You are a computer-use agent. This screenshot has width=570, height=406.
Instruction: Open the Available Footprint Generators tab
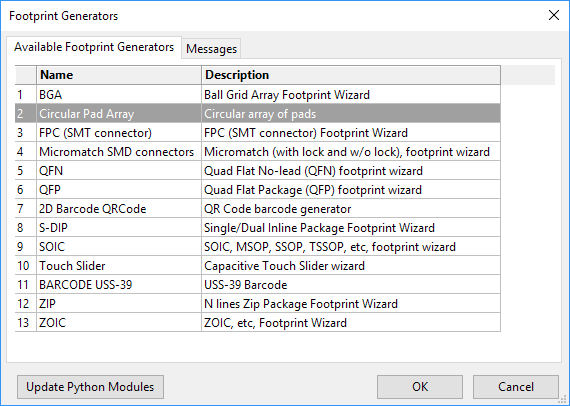pyautogui.click(x=94, y=47)
